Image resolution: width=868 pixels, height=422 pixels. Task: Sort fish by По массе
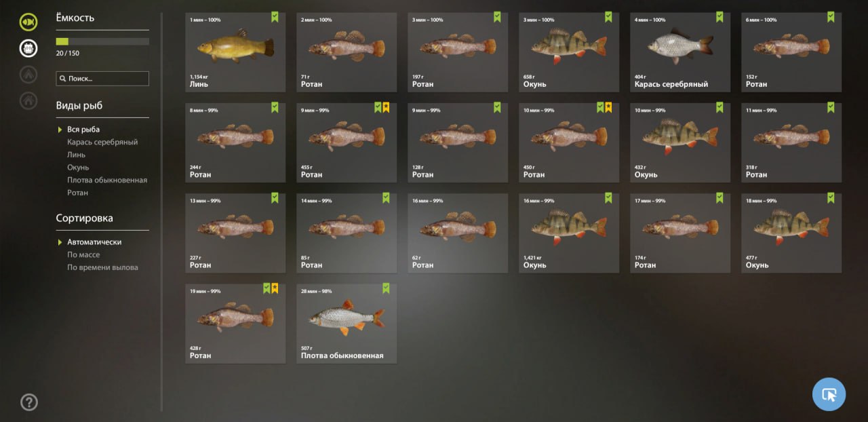pos(83,254)
